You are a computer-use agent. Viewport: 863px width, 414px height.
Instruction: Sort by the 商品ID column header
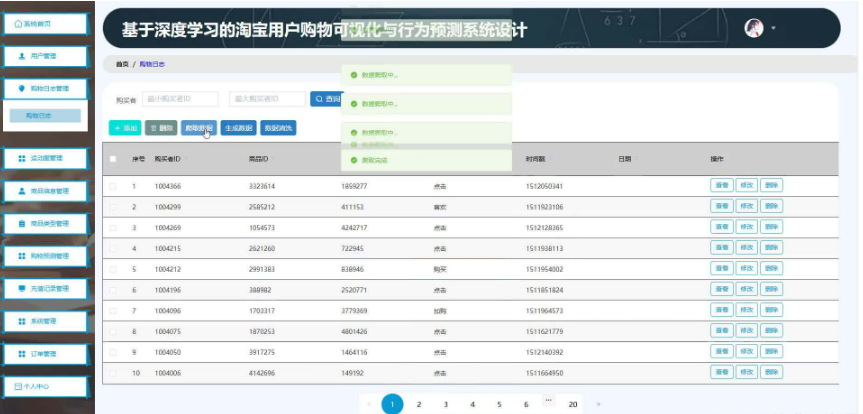pos(259,159)
